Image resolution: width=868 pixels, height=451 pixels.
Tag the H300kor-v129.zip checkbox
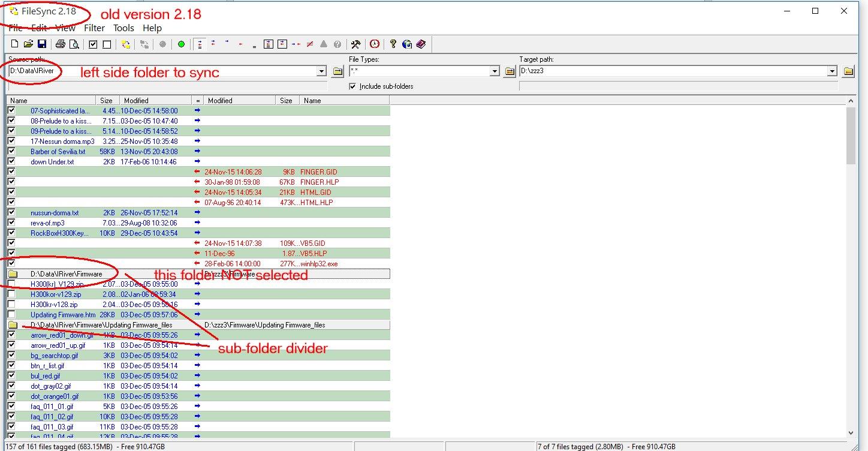pyautogui.click(x=11, y=294)
